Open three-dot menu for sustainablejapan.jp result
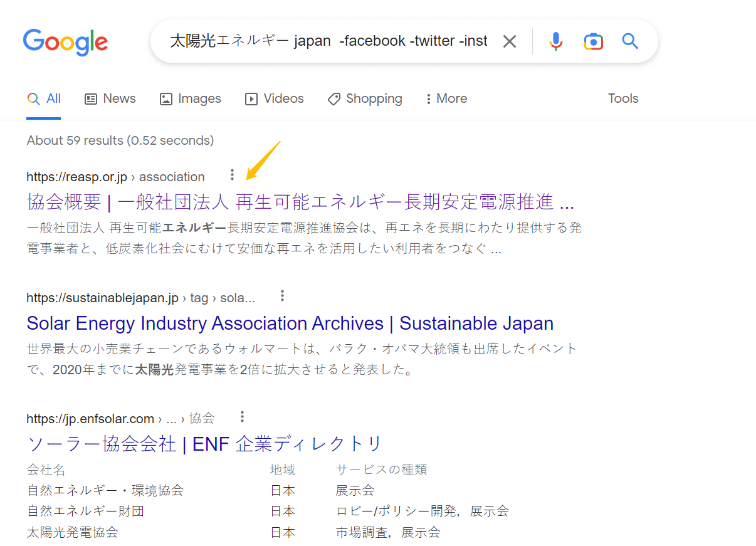This screenshot has width=756, height=546. (282, 296)
